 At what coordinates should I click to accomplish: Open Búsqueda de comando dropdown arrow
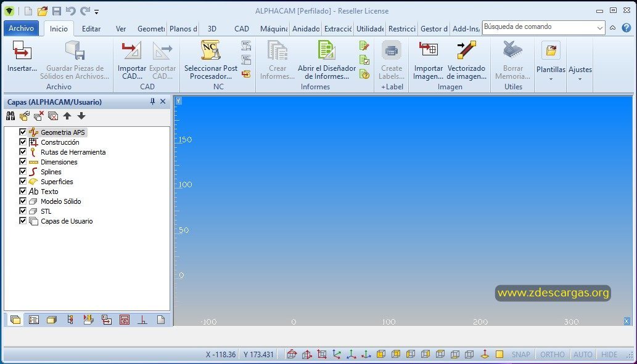pyautogui.click(x=599, y=28)
